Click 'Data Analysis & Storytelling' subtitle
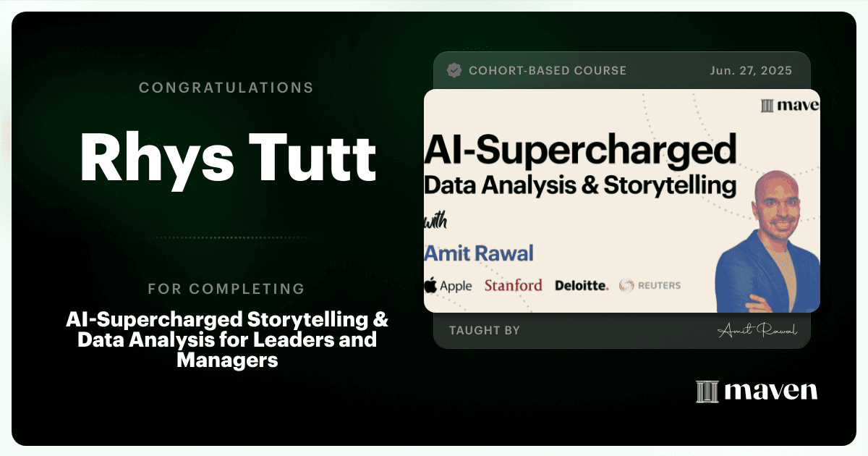Screen dimensions: 868x456 coord(579,185)
